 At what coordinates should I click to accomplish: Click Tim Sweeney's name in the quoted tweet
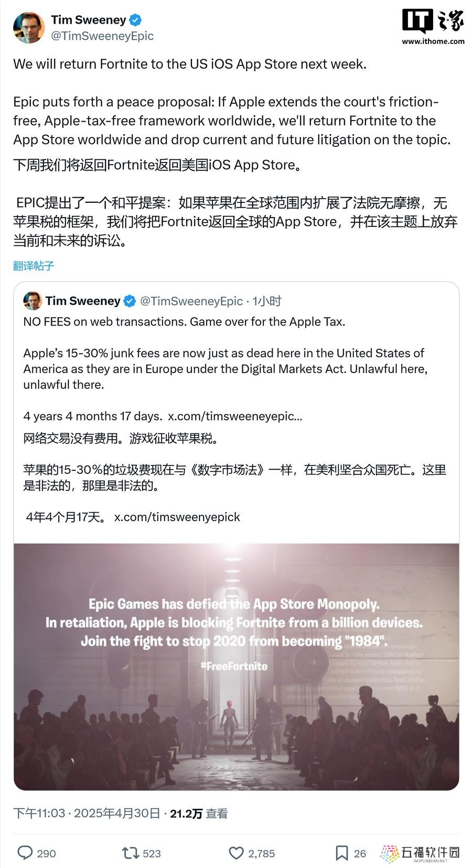pos(83,301)
